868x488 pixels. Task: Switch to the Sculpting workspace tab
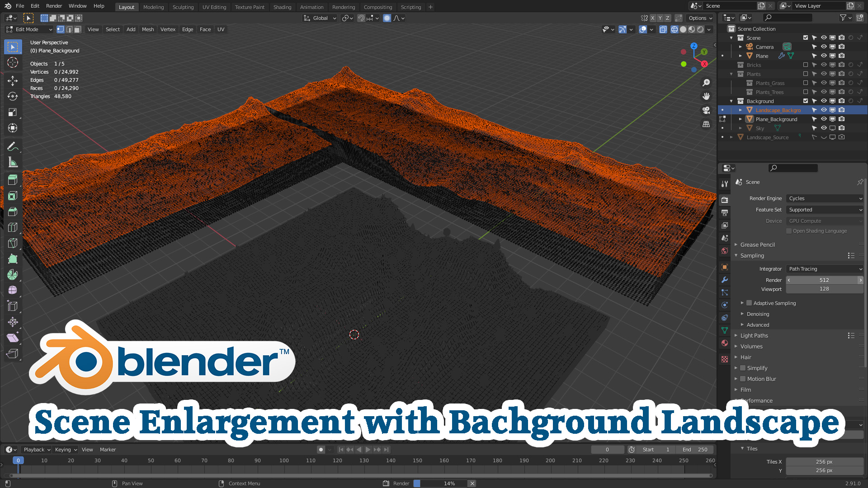coord(183,7)
